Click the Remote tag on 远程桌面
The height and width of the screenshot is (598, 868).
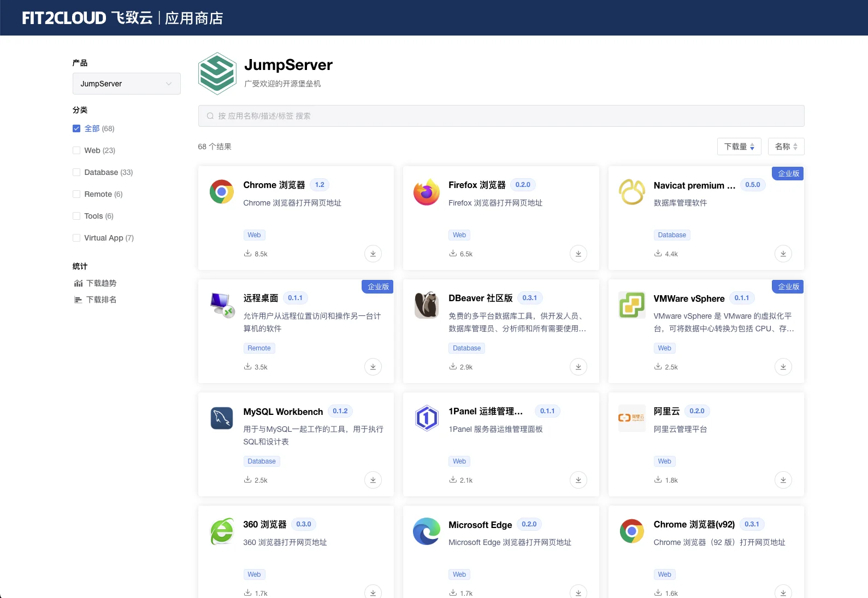click(x=259, y=348)
